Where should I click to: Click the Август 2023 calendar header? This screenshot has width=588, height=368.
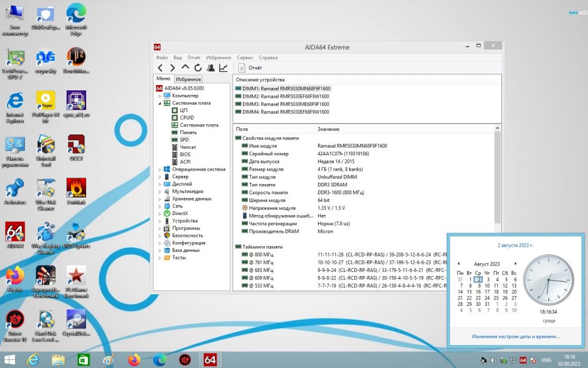pyautogui.click(x=487, y=264)
